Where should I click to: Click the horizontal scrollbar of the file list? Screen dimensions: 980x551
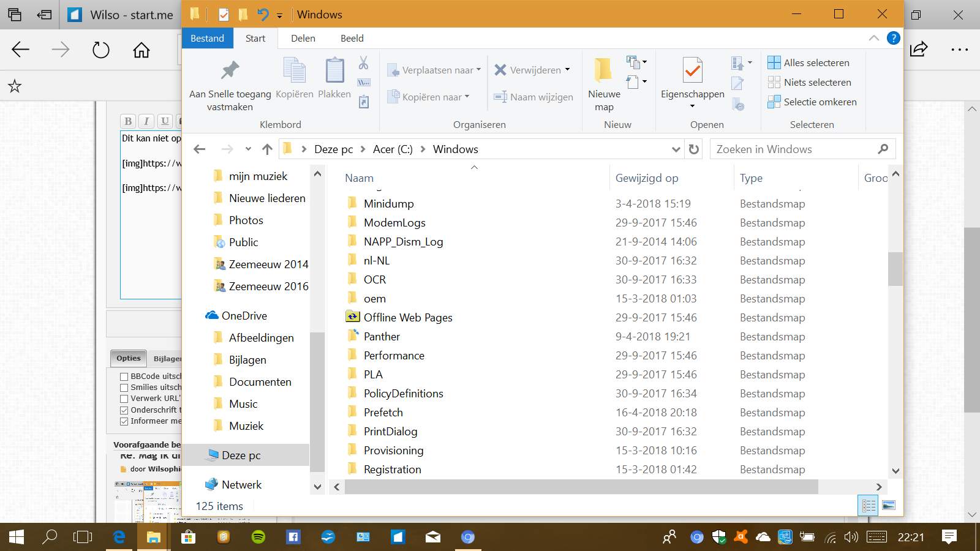pyautogui.click(x=581, y=487)
